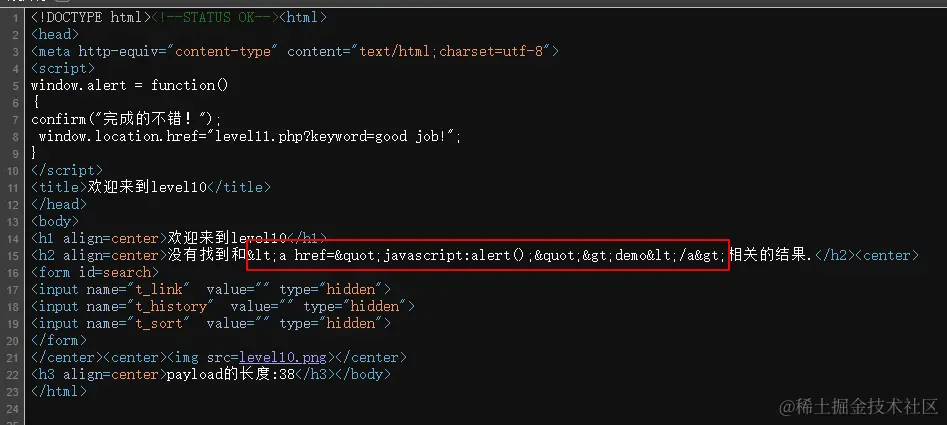Click the input name t_link line
Screen dimensions: 947x425
click(x=211, y=289)
